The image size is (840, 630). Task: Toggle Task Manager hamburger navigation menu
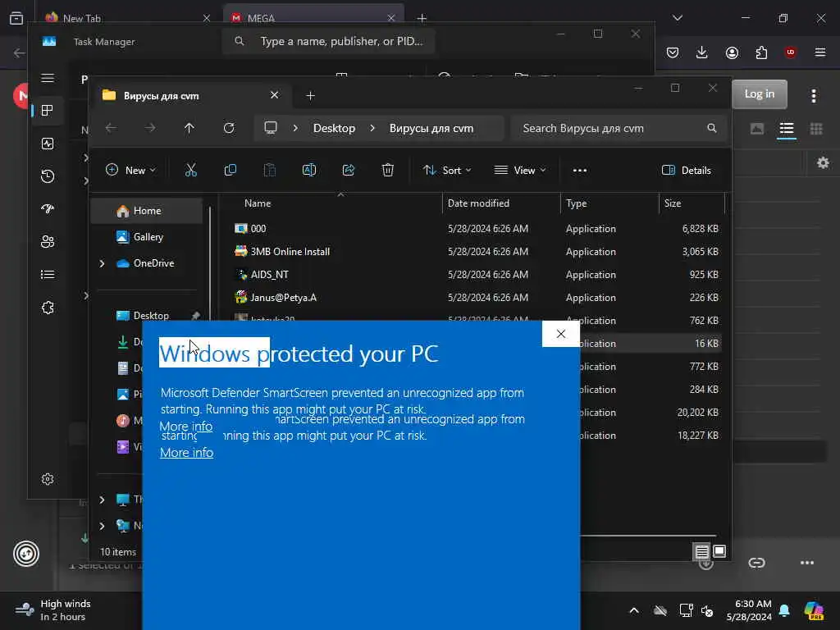click(48, 78)
